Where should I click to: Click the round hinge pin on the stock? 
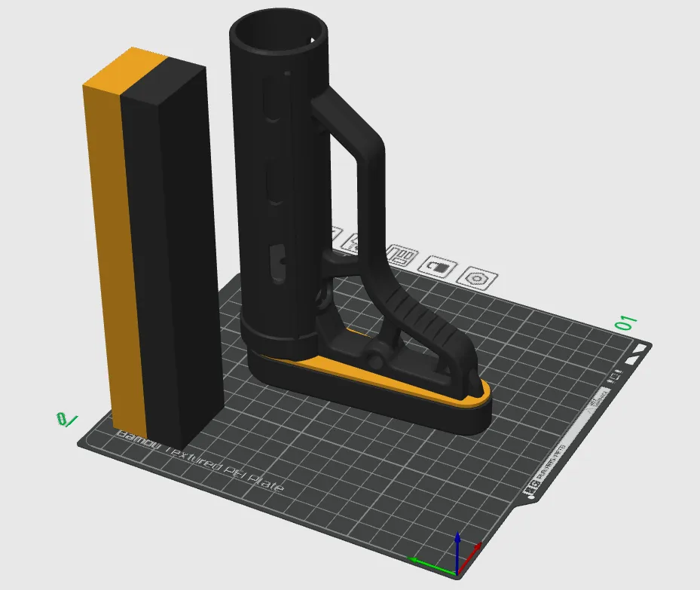pyautogui.click(x=375, y=352)
